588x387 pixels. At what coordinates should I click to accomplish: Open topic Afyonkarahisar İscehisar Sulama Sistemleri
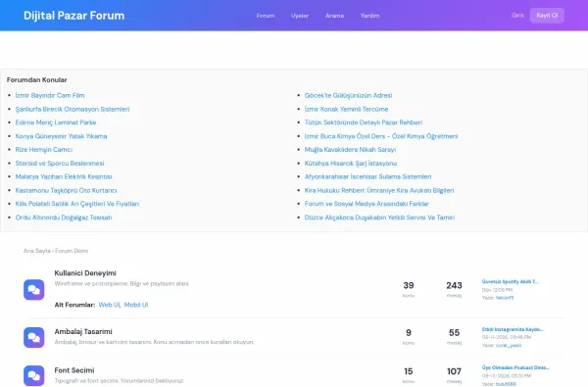367,176
